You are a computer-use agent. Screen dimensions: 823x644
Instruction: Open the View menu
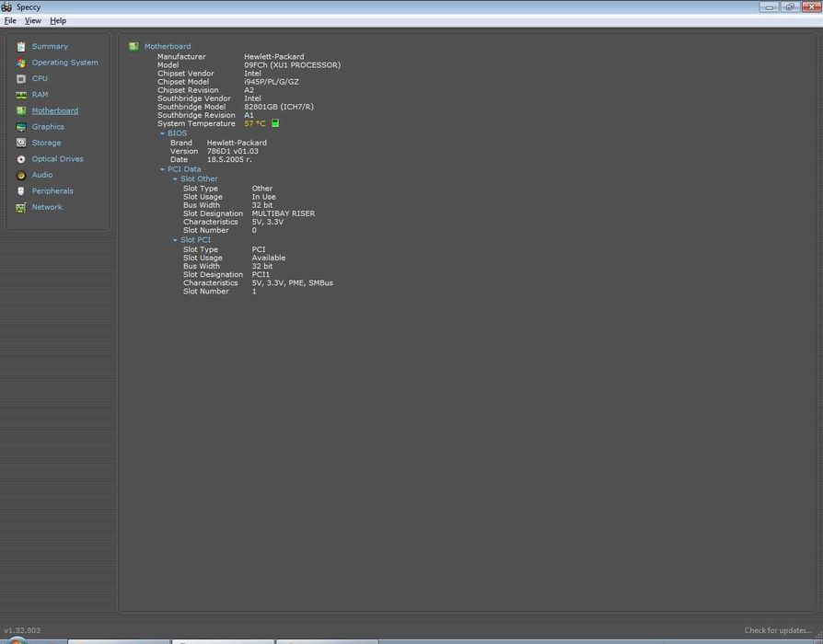(x=32, y=20)
